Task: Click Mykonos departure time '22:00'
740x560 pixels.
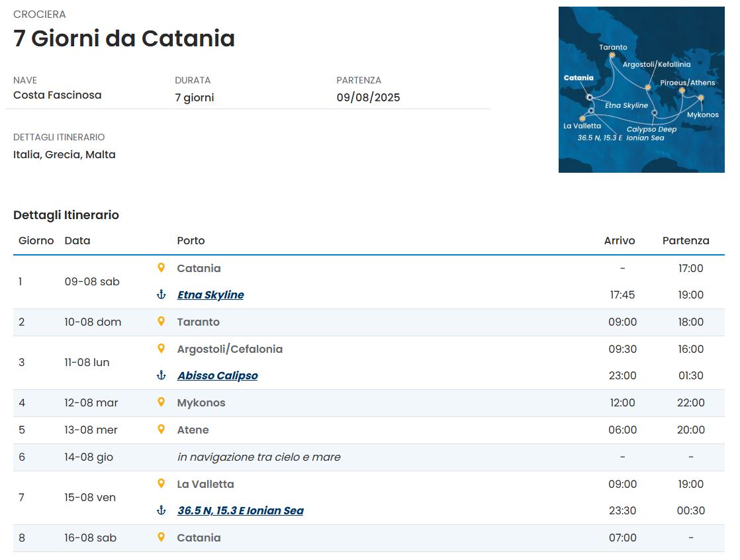Action: tap(691, 403)
